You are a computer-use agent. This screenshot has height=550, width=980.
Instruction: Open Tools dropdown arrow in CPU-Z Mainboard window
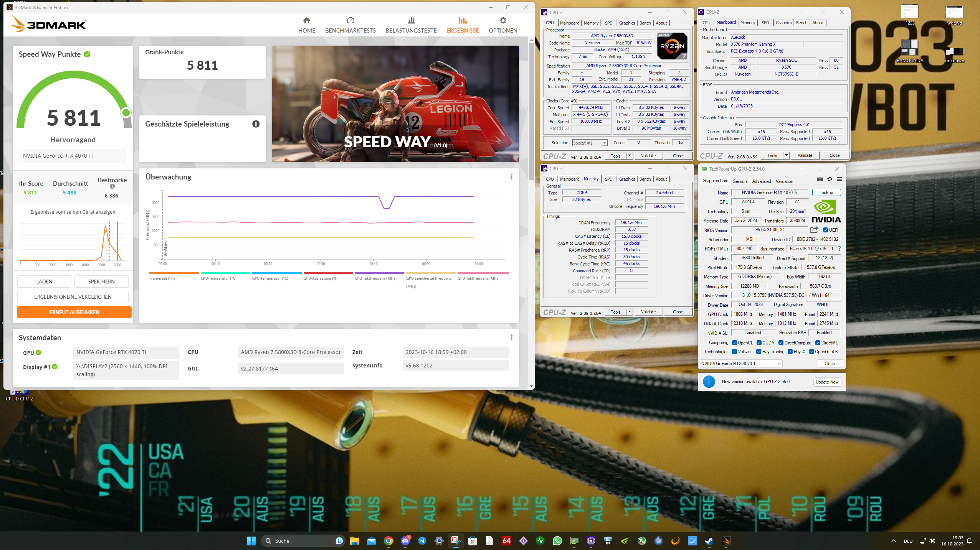pyautogui.click(x=786, y=155)
